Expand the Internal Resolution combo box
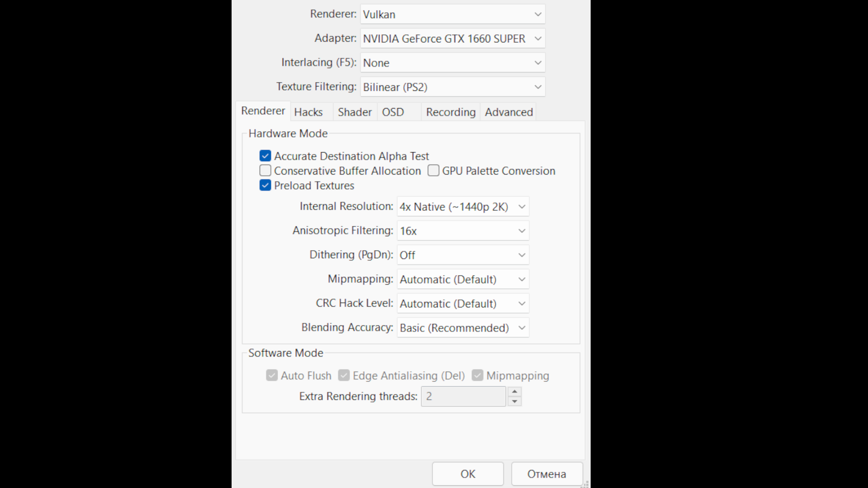 click(x=463, y=207)
